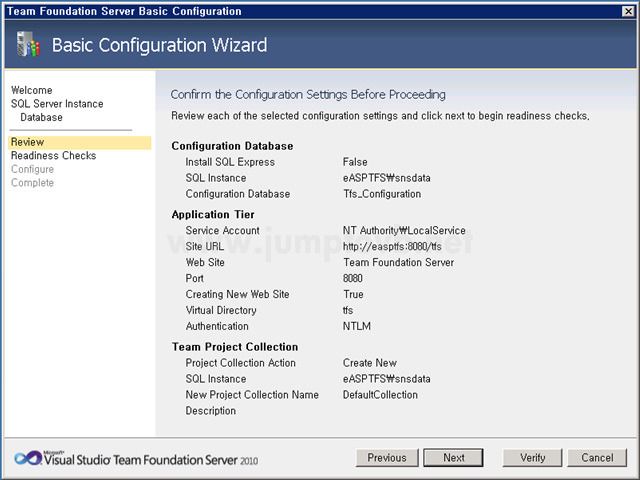Click the 'Service Account' label

point(222,231)
